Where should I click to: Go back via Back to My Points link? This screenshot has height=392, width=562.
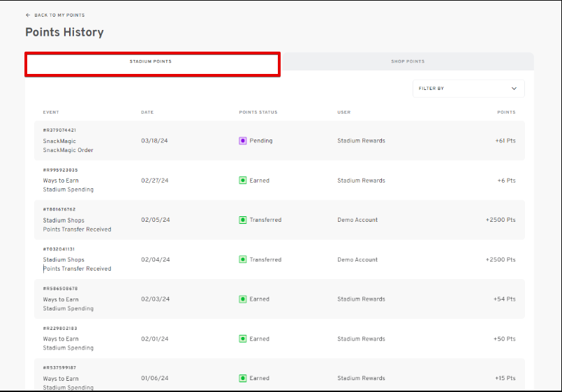(59, 15)
